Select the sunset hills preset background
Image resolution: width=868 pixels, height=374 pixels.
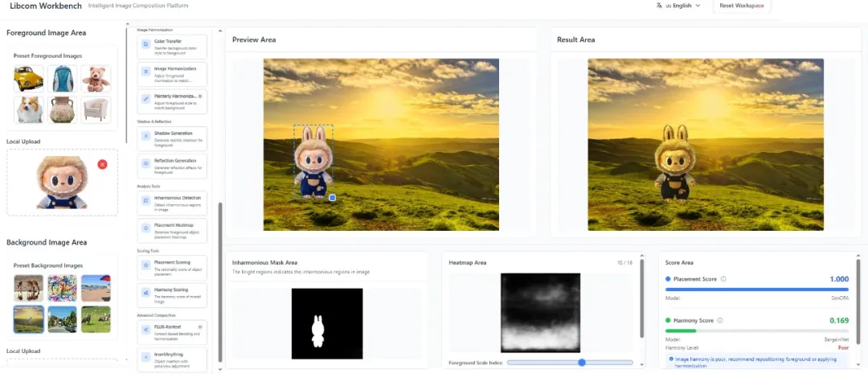coord(29,319)
